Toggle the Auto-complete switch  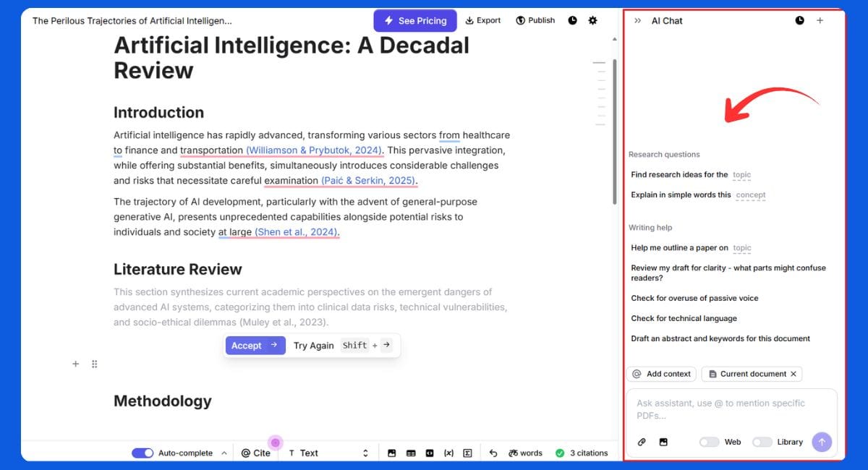(x=142, y=453)
